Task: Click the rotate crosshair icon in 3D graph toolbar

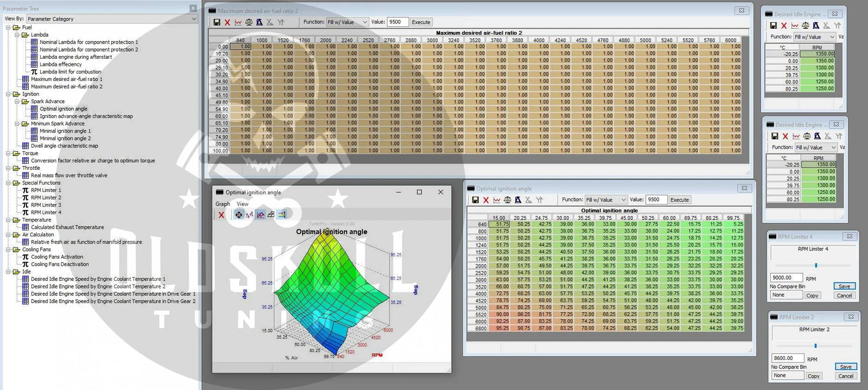Action: pos(238,215)
